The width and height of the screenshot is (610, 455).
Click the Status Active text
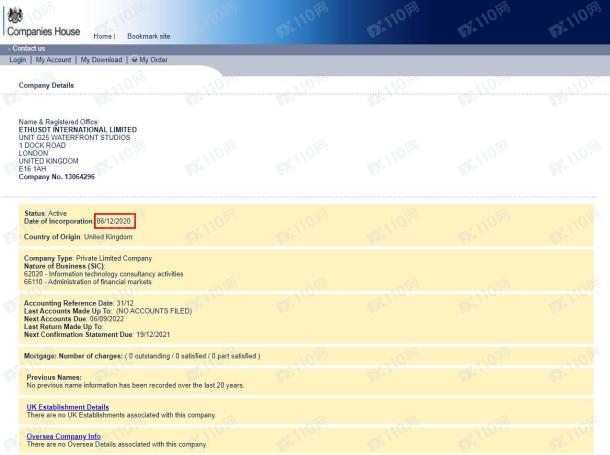click(x=46, y=213)
